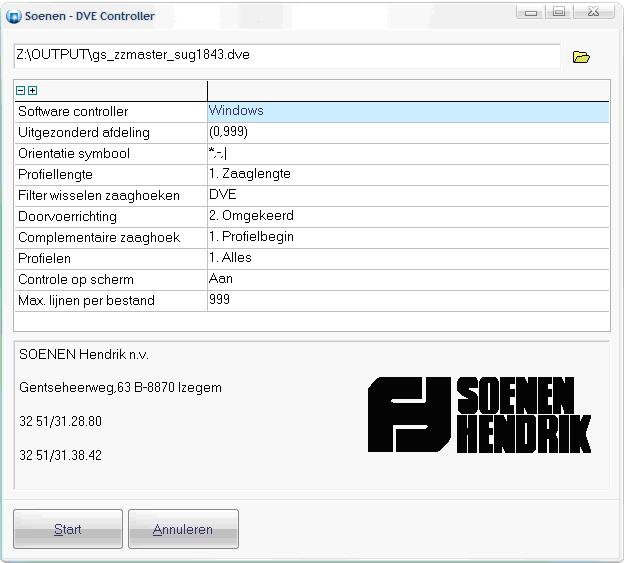Close the DVE Controller window
The image size is (624, 563).
coord(593,12)
